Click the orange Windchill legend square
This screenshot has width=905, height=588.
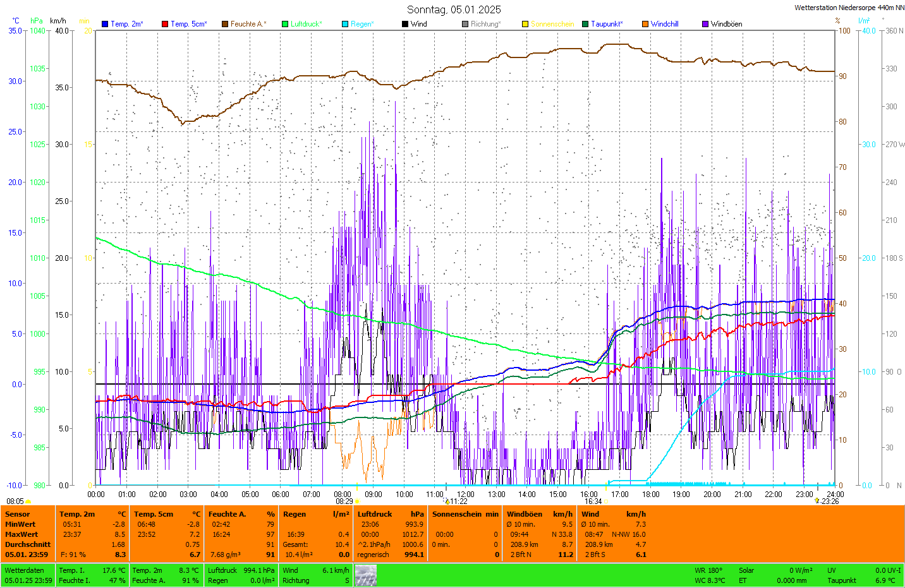pyautogui.click(x=645, y=24)
